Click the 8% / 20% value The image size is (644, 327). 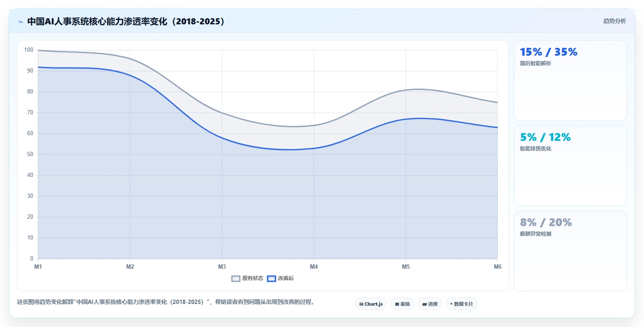pos(546,223)
